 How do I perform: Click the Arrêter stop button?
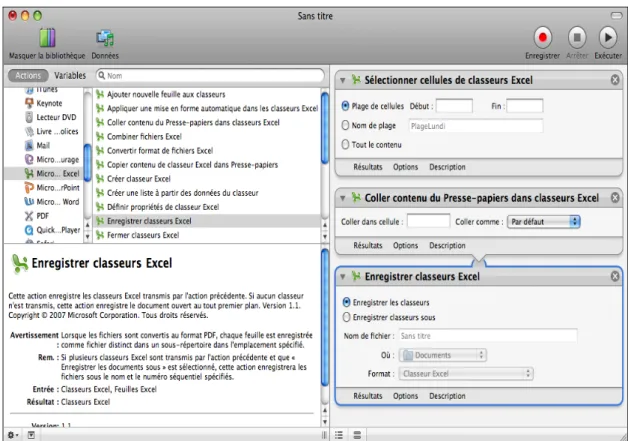[x=577, y=38]
